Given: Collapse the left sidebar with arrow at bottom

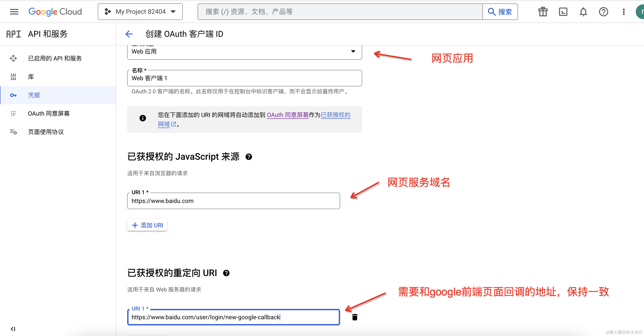Looking at the screenshot, I should (13, 329).
